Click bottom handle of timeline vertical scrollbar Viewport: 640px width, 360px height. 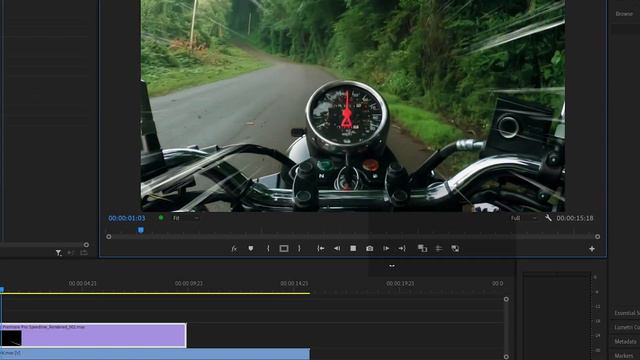click(x=506, y=357)
